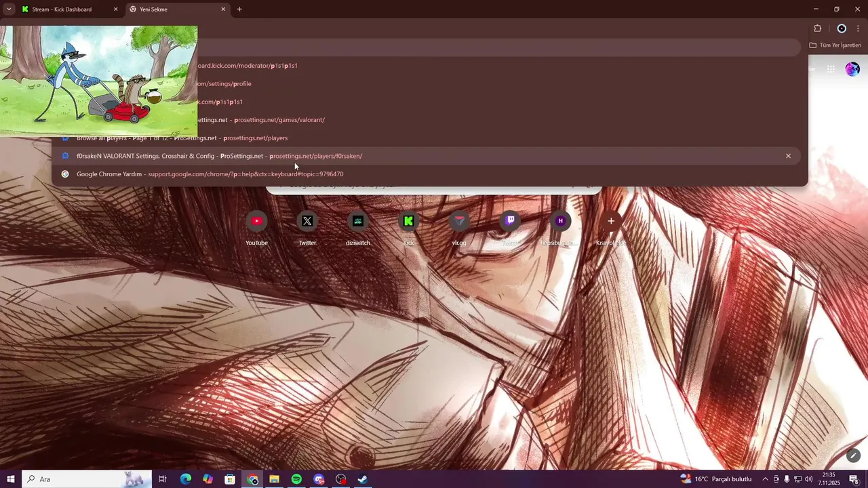The height and width of the screenshot is (488, 868).
Task: Open a new tab with the plus button
Action: click(239, 9)
